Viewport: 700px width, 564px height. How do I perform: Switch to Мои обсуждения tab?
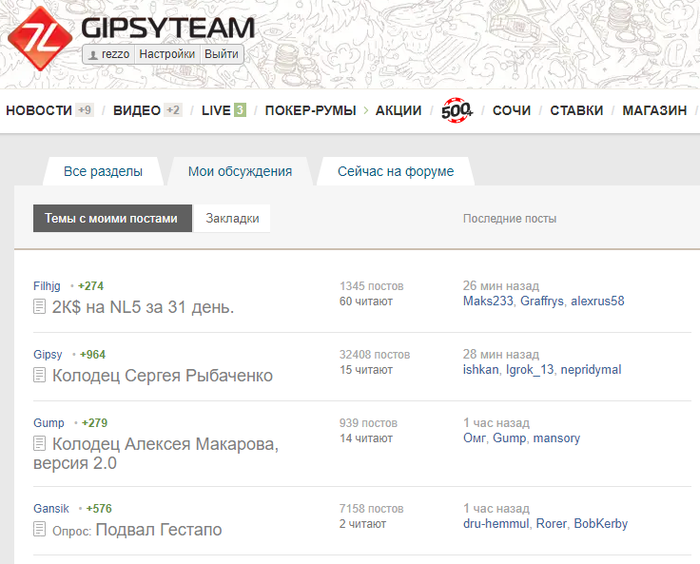(240, 171)
